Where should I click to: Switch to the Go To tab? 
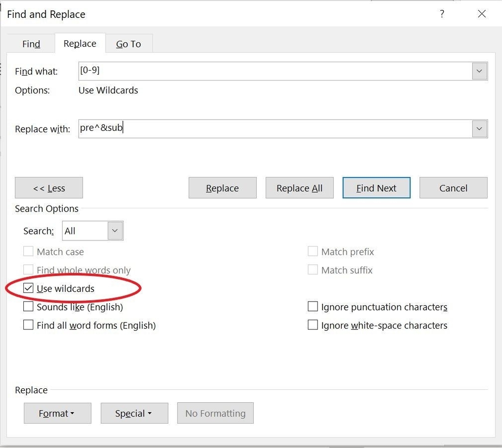(x=128, y=44)
